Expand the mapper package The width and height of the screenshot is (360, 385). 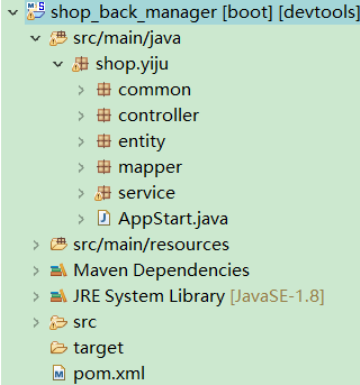click(x=81, y=167)
